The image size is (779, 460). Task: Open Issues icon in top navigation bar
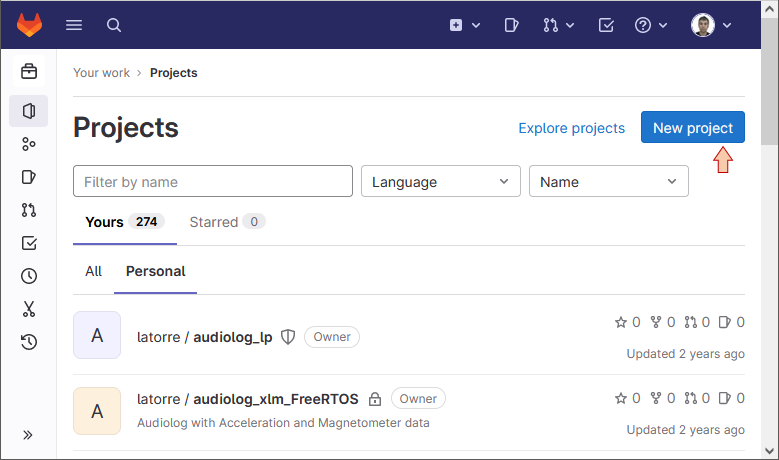511,25
